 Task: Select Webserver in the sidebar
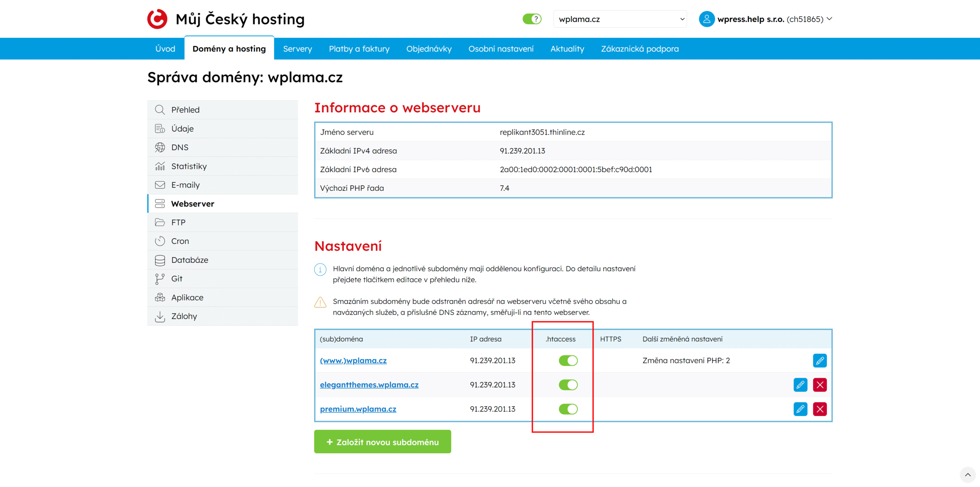coord(222,203)
